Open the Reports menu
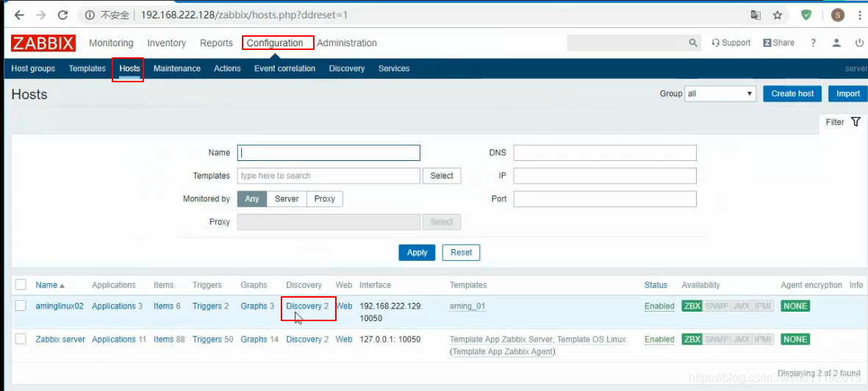This screenshot has height=391, width=868. click(216, 43)
